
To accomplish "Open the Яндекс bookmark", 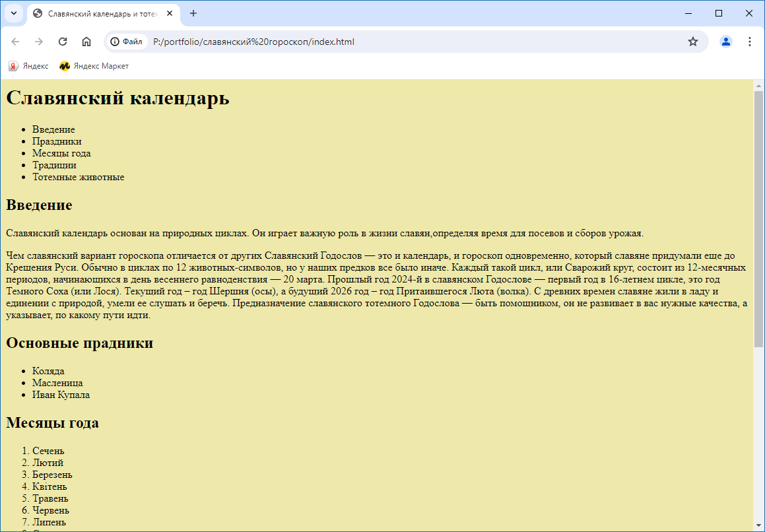I will (28, 66).
